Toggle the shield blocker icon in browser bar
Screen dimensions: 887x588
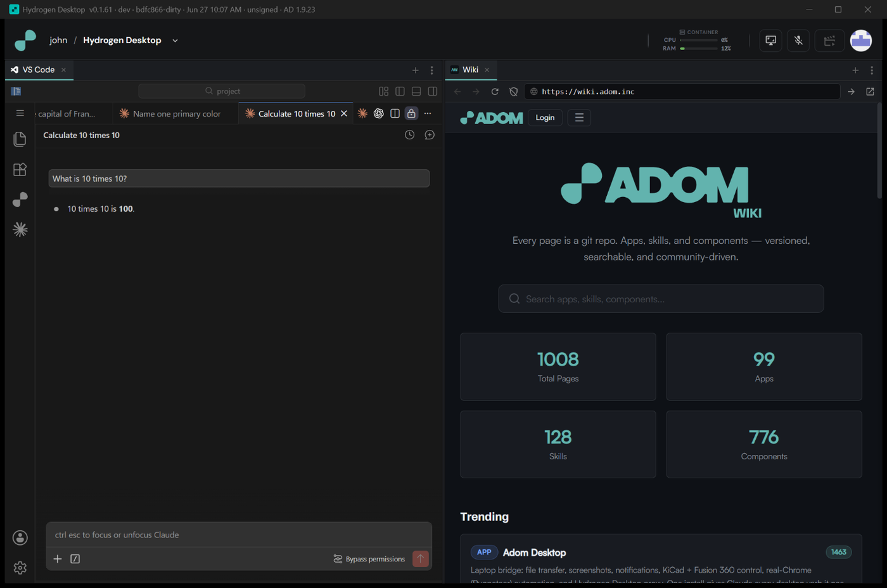click(x=514, y=92)
